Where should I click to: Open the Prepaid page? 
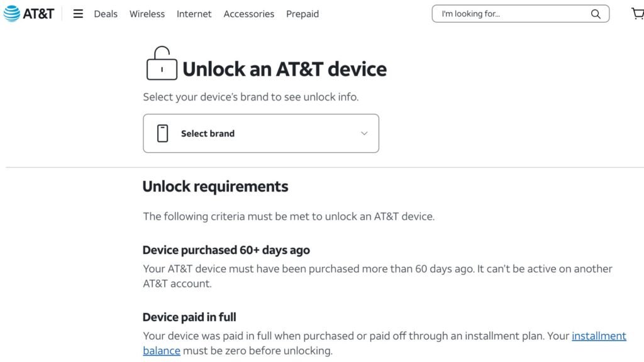coord(302,13)
